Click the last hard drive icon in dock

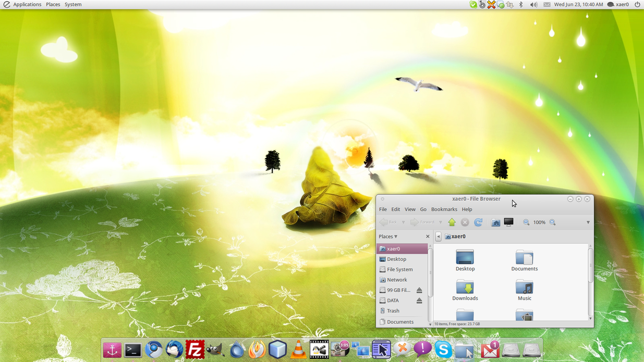pyautogui.click(x=531, y=351)
